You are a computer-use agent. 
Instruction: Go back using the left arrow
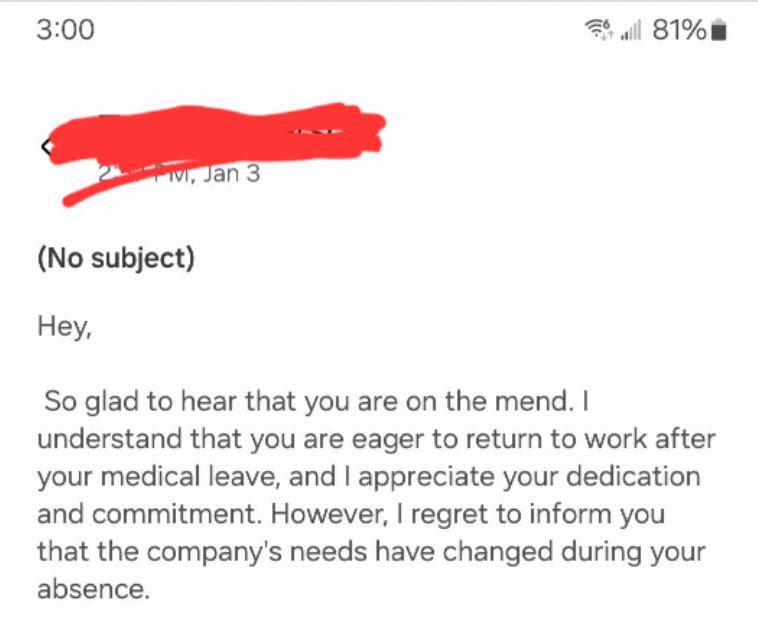point(45,147)
